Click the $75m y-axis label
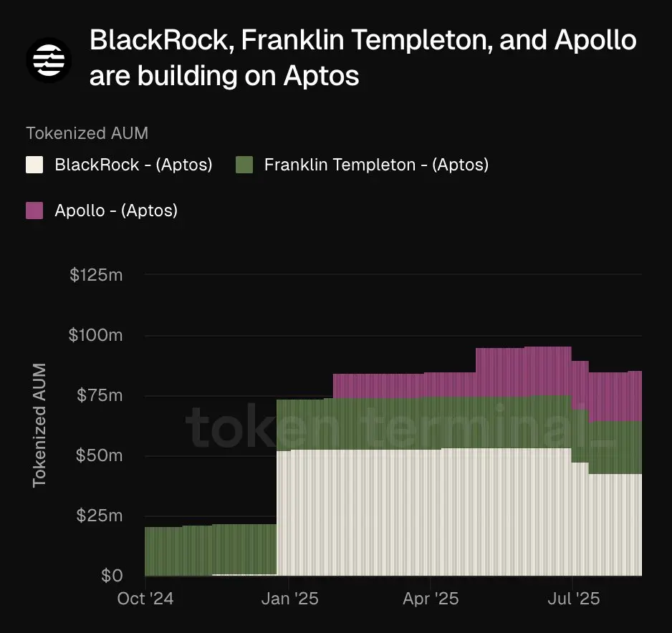Image resolution: width=672 pixels, height=633 pixels. click(x=100, y=395)
